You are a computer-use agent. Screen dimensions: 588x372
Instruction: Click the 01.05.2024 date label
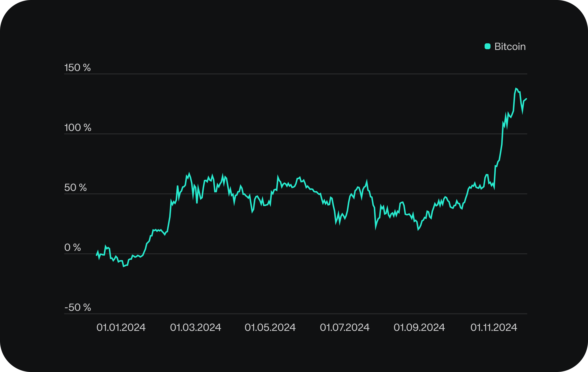click(x=270, y=327)
